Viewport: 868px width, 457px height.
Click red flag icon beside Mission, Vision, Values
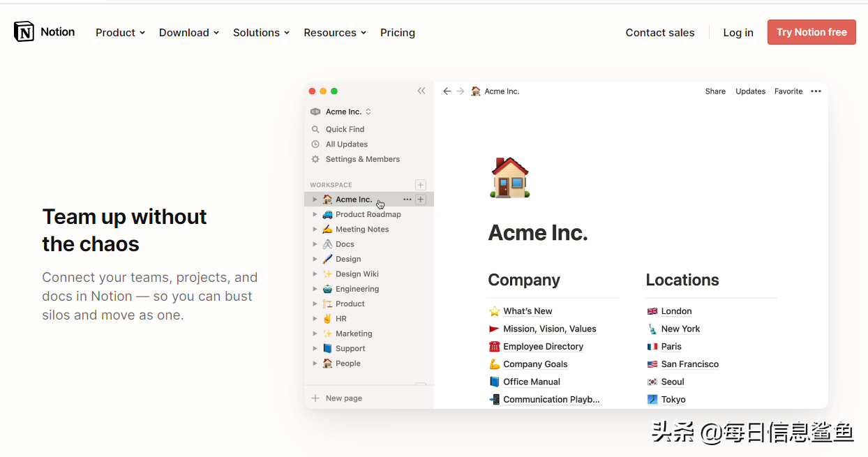coord(495,329)
